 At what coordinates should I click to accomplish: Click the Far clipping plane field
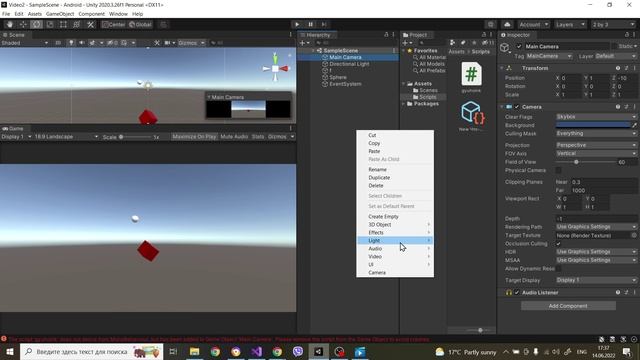tap(604, 191)
